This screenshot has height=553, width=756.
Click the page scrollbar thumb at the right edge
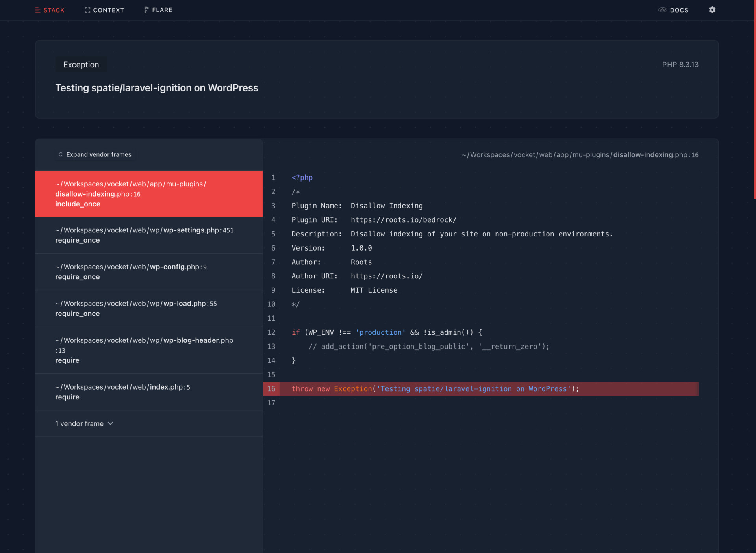pyautogui.click(x=754, y=99)
